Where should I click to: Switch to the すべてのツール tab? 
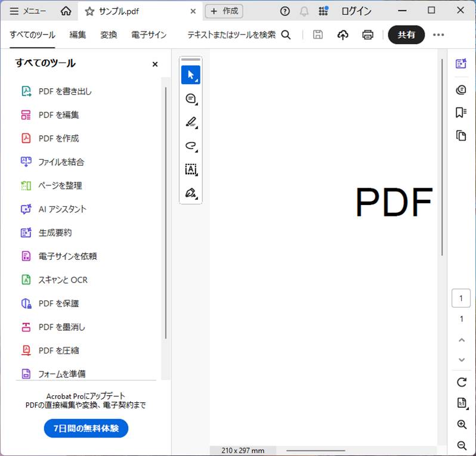(x=32, y=35)
